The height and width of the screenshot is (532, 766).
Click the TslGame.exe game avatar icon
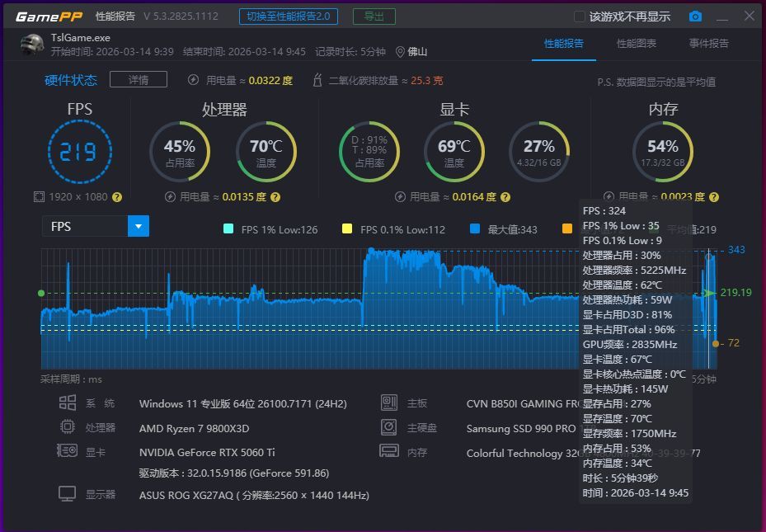(32, 45)
